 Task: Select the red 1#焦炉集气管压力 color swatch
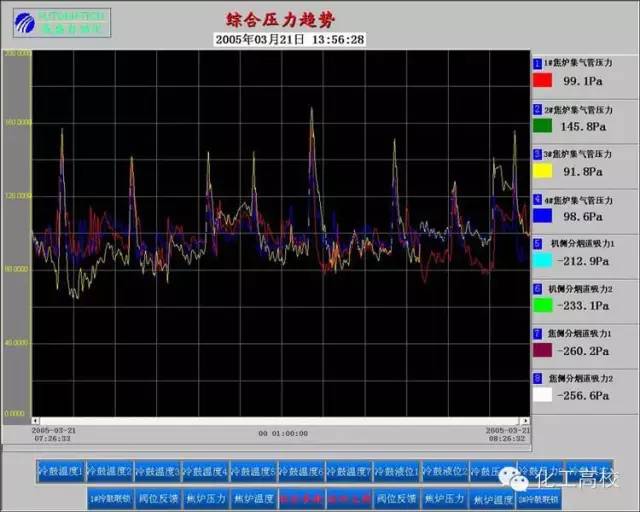[x=542, y=80]
